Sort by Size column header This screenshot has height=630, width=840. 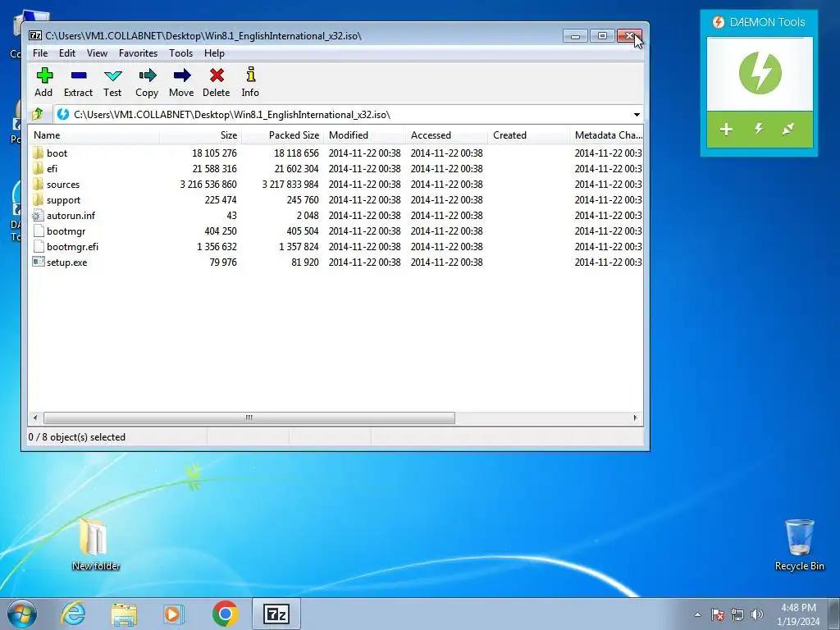[200, 135]
